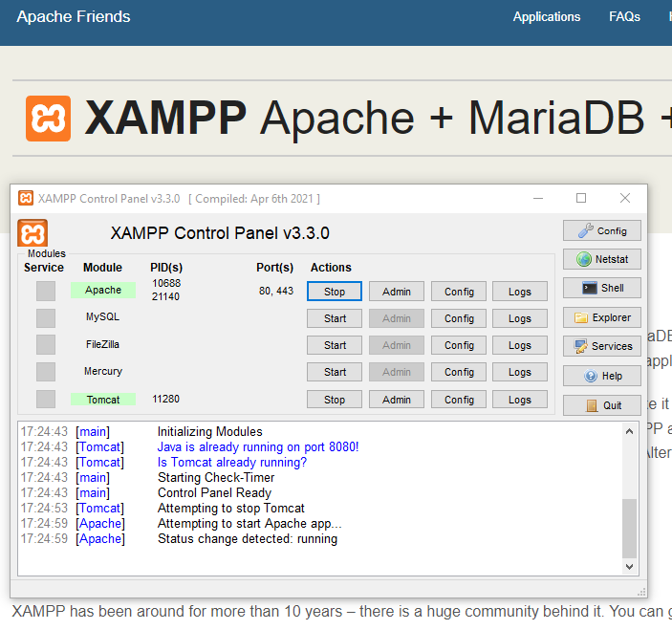Open the FAQs navigation item

[624, 17]
